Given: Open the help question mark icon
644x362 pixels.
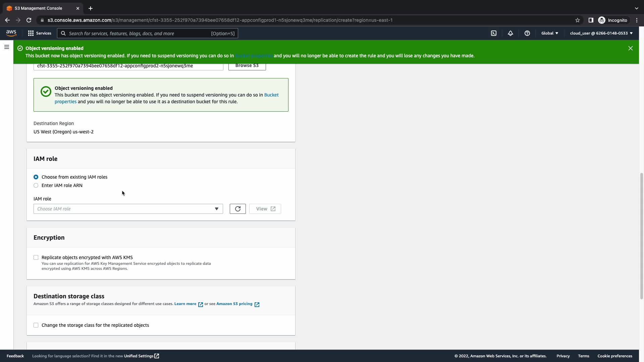Looking at the screenshot, I should coord(527,33).
